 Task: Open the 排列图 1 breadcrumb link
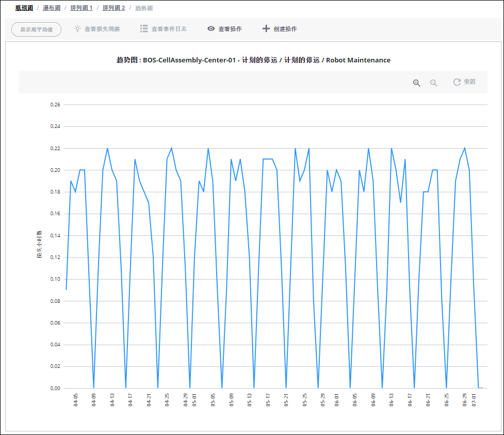(x=82, y=8)
